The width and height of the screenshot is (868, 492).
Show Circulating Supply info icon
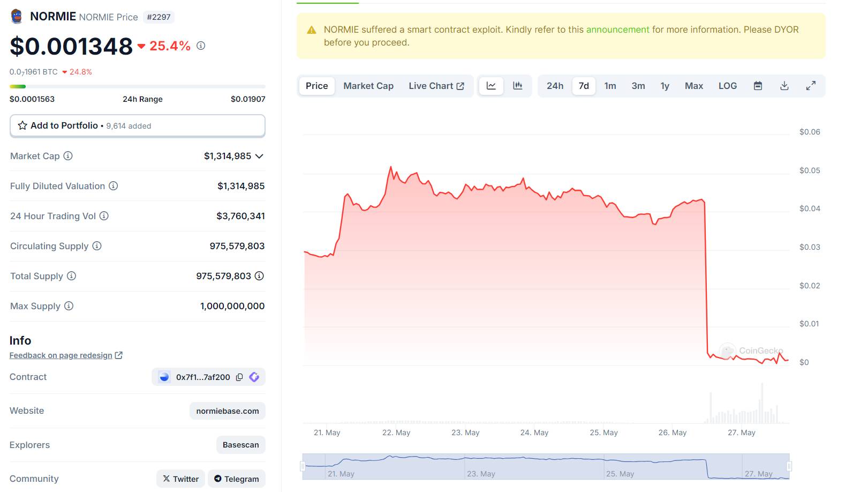click(97, 246)
